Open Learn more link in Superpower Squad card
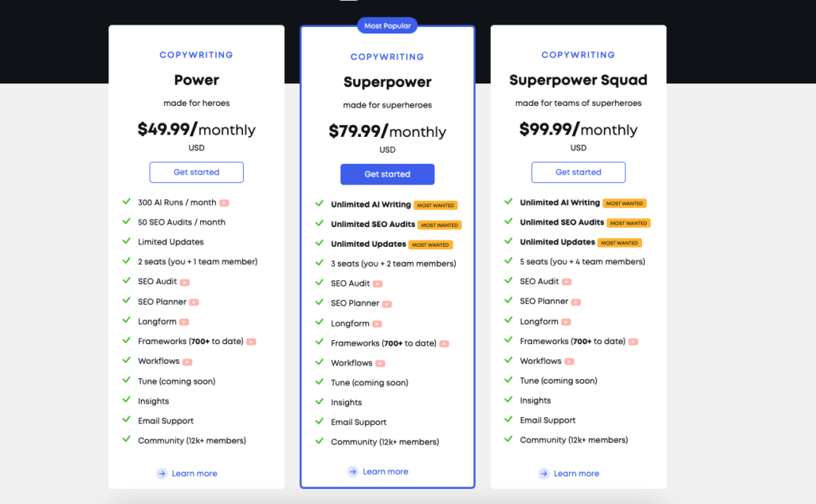 click(576, 474)
